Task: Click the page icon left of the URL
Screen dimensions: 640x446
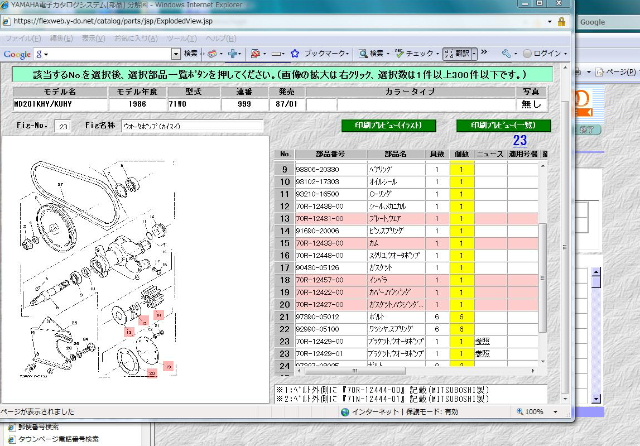Action: pyautogui.click(x=7, y=21)
